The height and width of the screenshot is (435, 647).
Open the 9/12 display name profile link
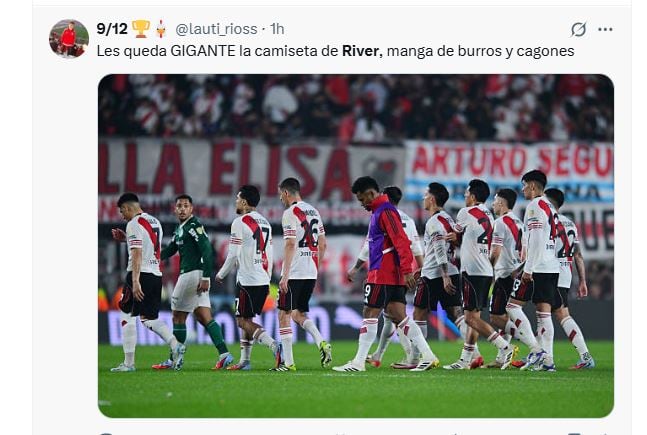click(x=112, y=29)
